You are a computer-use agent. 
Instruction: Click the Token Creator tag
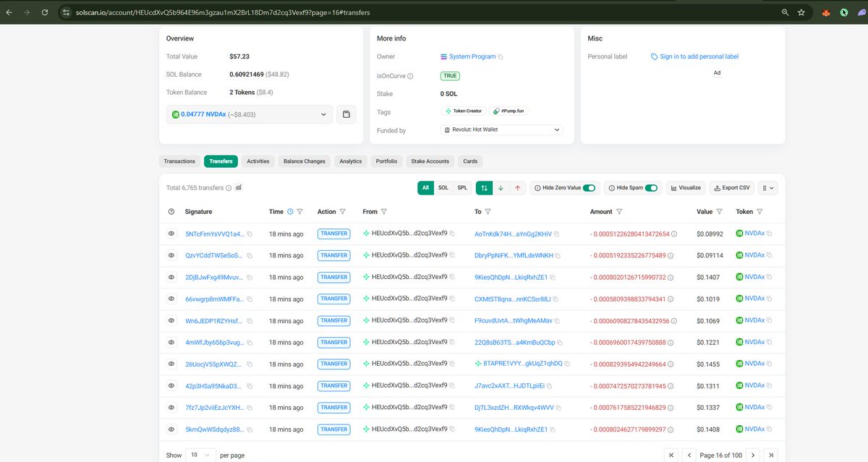(x=463, y=111)
